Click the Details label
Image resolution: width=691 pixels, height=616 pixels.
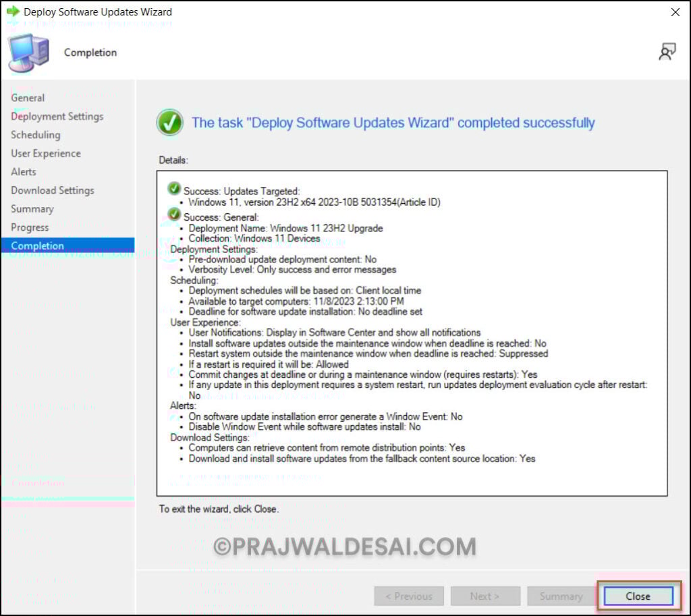coord(173,160)
